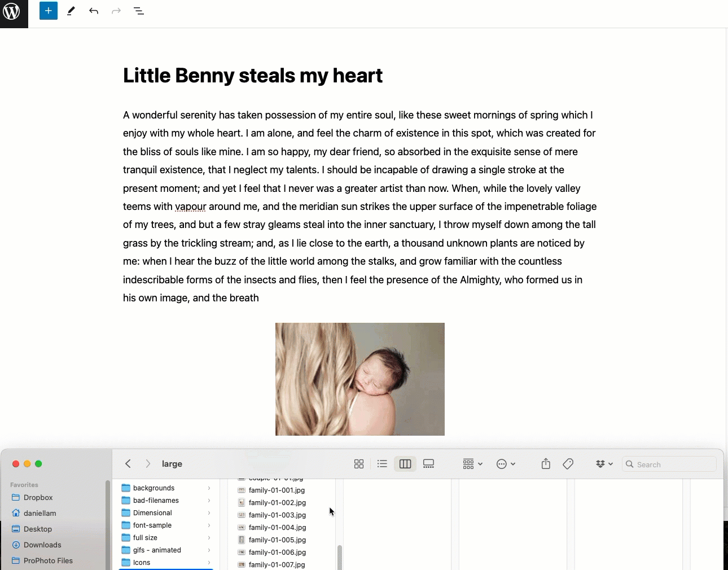Open the Finder group-by dropdown
The image size is (728, 570).
472,464
